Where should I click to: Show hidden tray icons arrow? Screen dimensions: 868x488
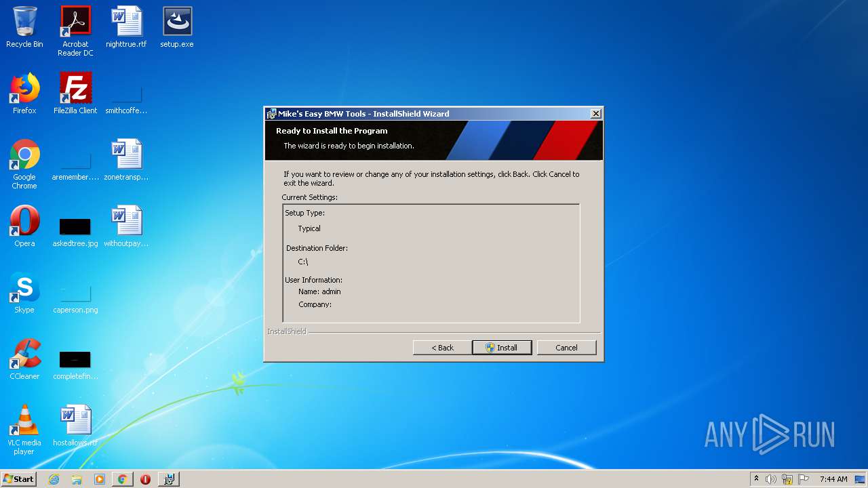click(x=756, y=479)
